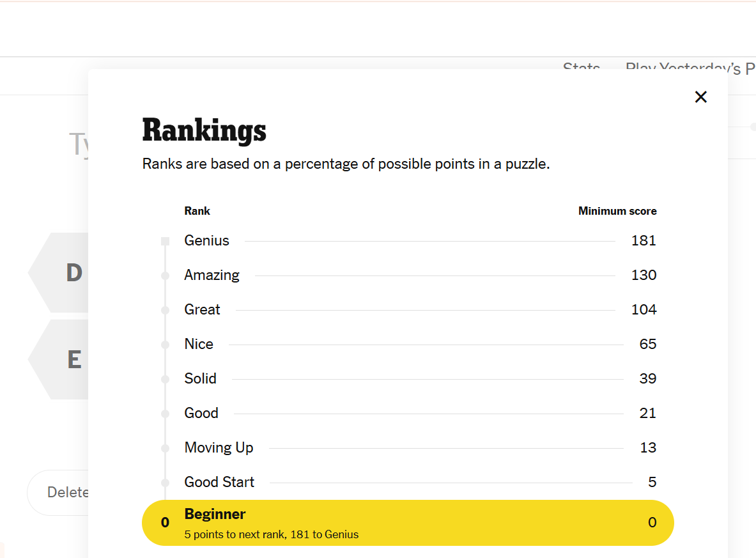Click the Good rank minimum score value

(x=647, y=413)
